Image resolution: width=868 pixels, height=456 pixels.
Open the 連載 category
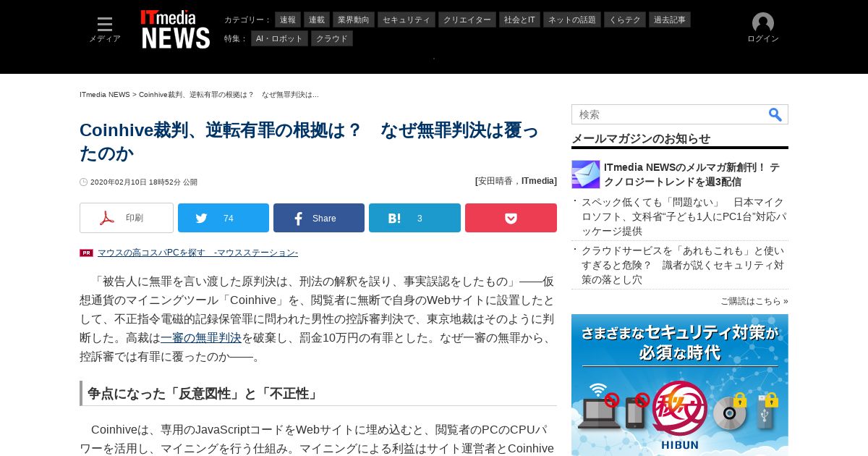(317, 20)
